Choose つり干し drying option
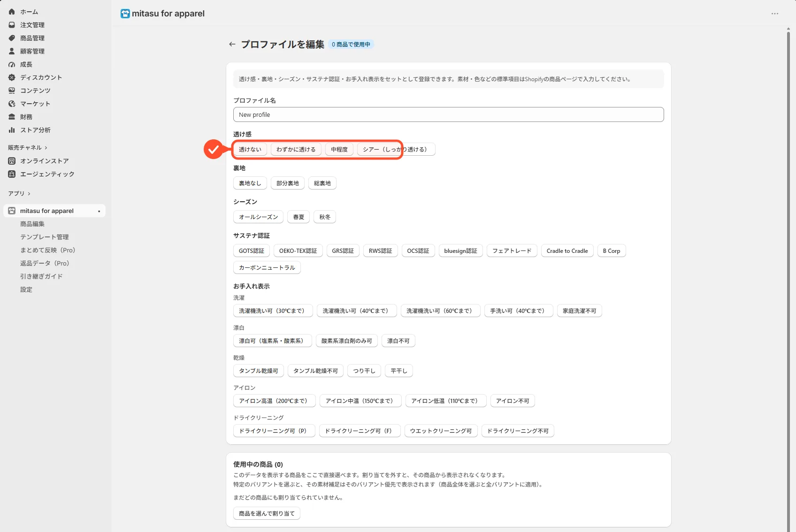 pyautogui.click(x=364, y=371)
